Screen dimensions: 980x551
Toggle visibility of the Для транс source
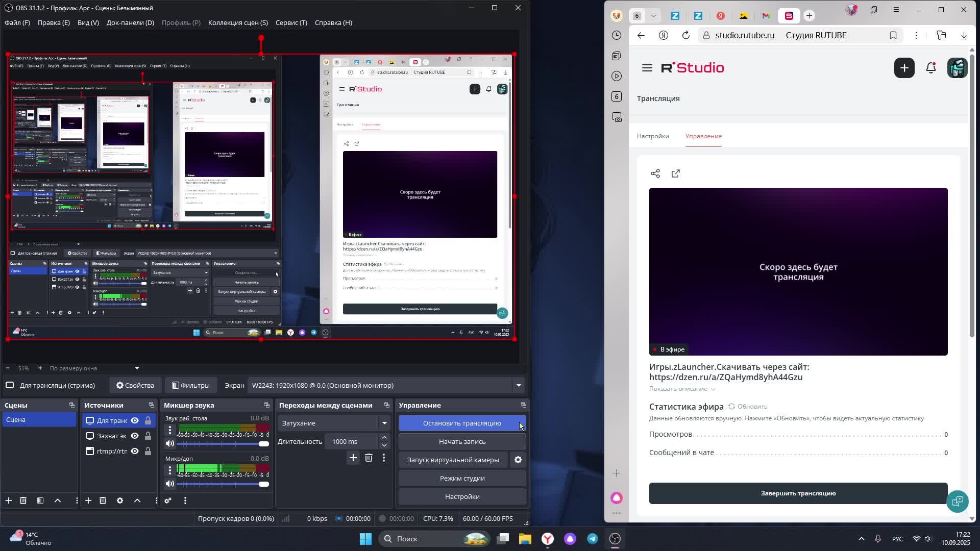coord(135,420)
